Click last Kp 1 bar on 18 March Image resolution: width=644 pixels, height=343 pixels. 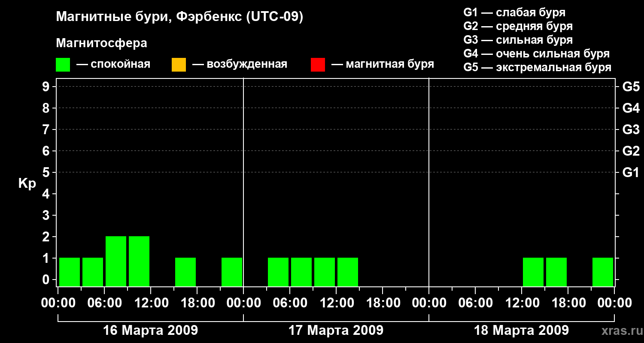point(603,272)
